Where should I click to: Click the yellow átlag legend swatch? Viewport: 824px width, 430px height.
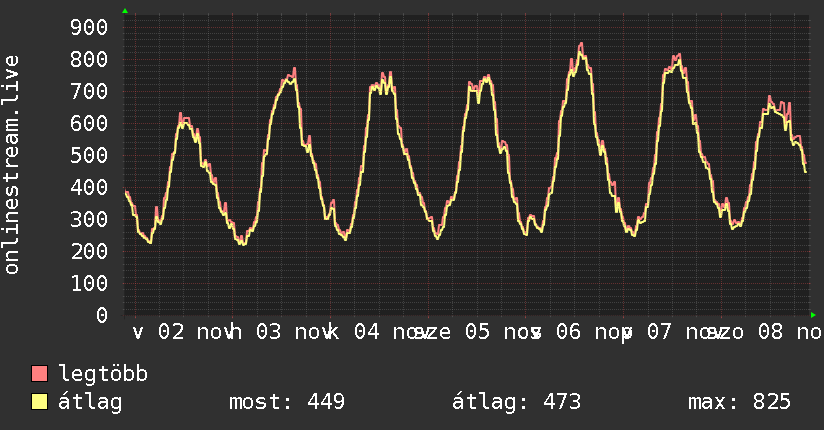pos(40,402)
